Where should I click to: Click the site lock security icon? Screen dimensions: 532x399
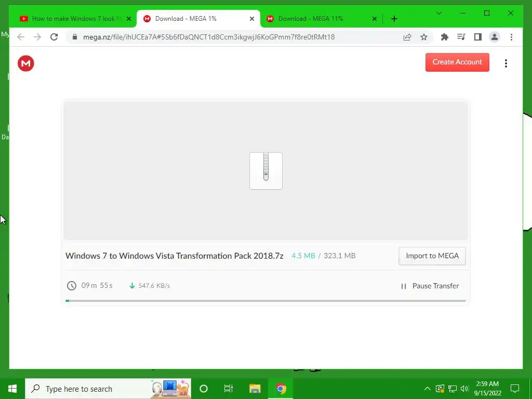click(x=75, y=37)
